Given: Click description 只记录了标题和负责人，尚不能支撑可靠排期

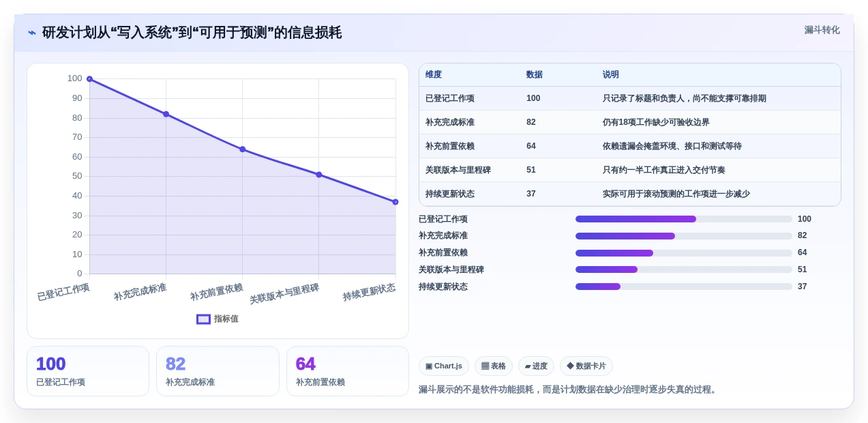Looking at the screenshot, I should coord(685,98).
